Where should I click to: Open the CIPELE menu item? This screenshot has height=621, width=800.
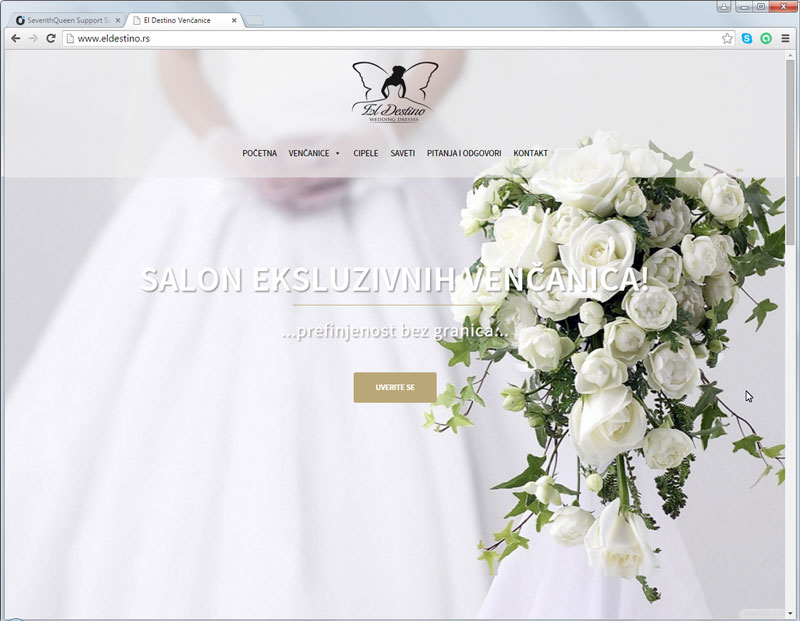pos(366,153)
